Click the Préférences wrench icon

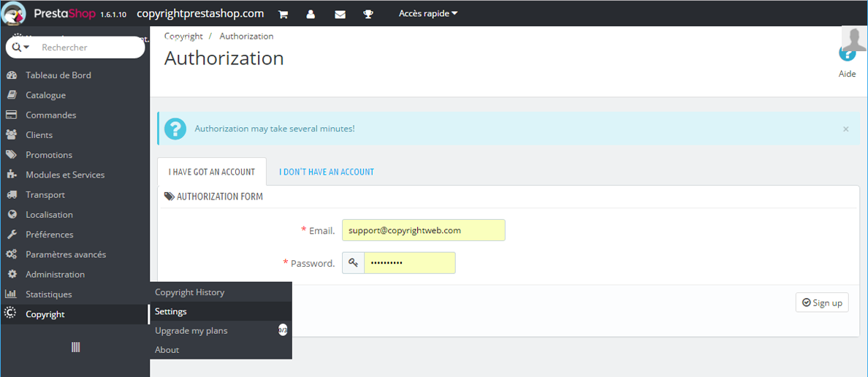(x=11, y=235)
